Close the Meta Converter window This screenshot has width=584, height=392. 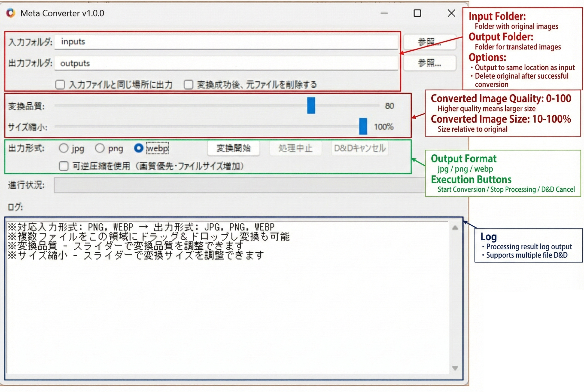(451, 13)
